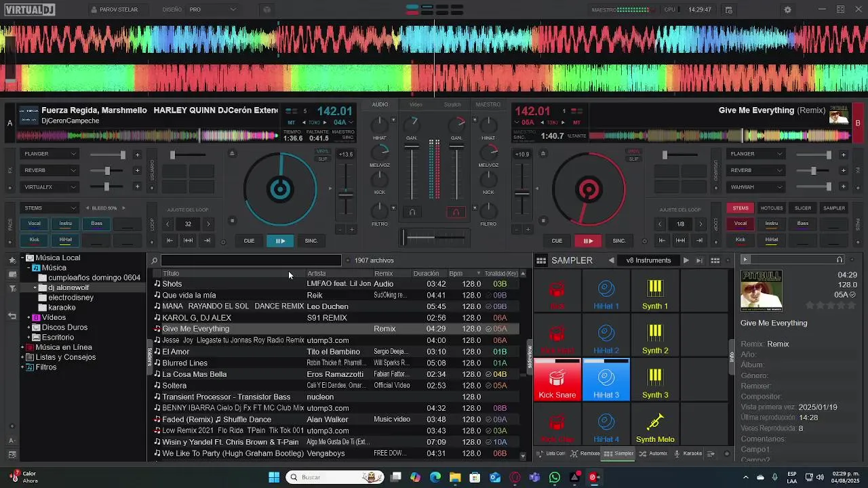Sort by the Artista column header
Screen dimensions: 868x488
point(339,274)
